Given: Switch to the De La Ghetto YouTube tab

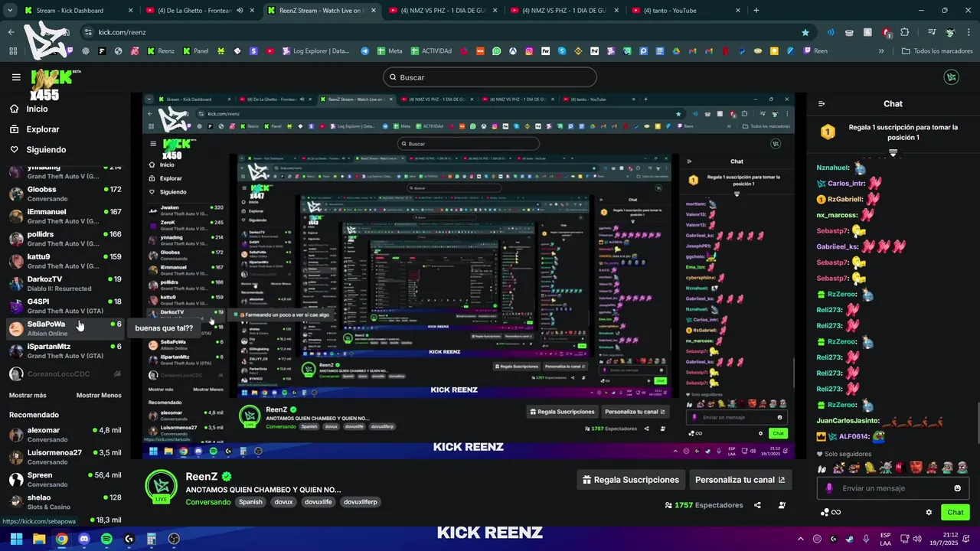Looking at the screenshot, I should [x=201, y=11].
